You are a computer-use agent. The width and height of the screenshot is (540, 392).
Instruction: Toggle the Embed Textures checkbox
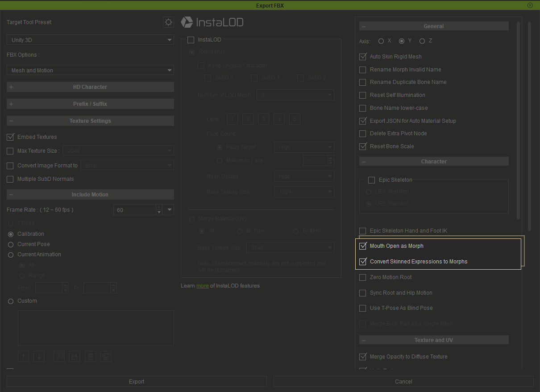point(10,137)
